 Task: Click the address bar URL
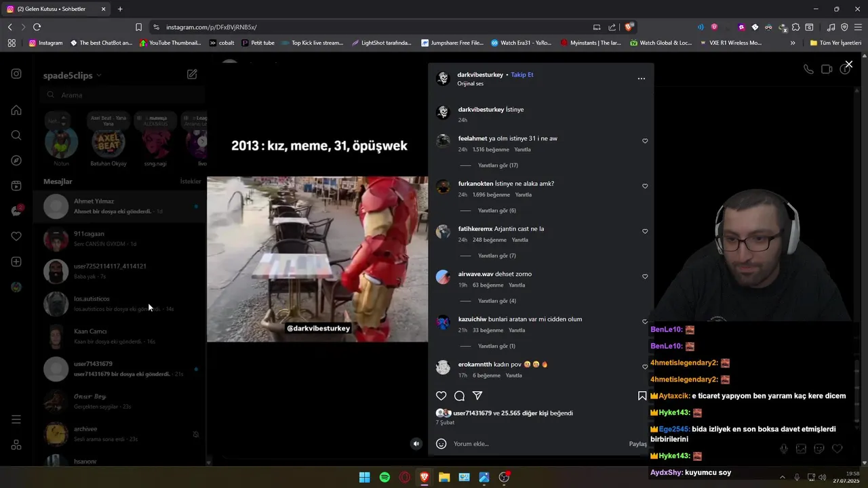click(212, 27)
